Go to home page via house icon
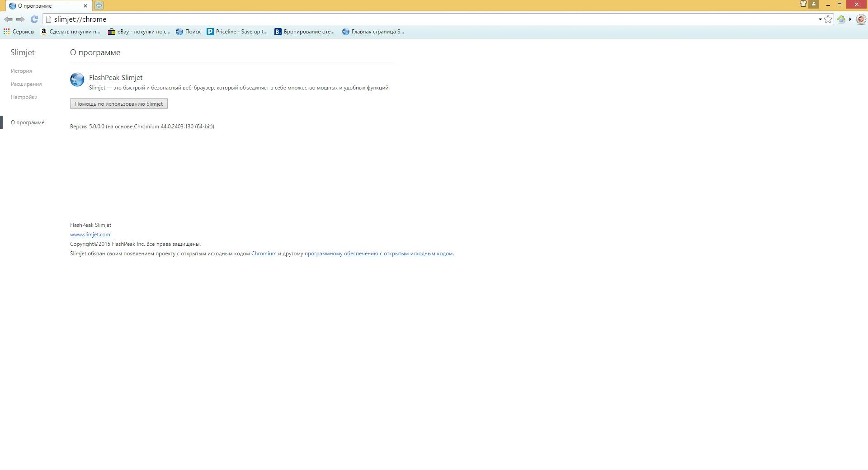The height and width of the screenshot is (470, 868). click(841, 19)
